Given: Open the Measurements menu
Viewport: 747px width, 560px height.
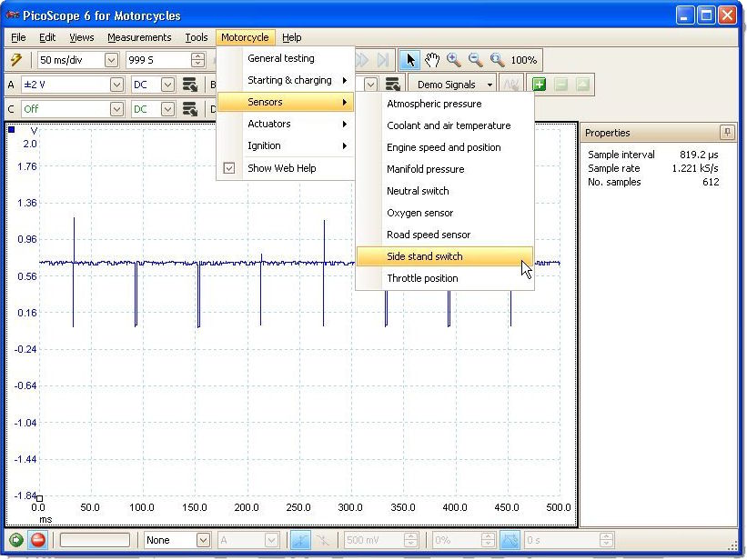Looking at the screenshot, I should point(139,37).
